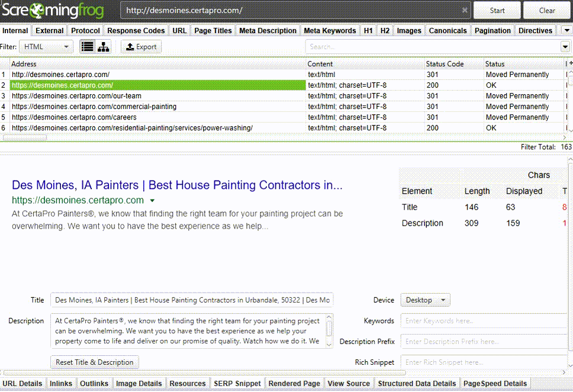Viewport: 573px width, 392px height.
Task: Open the Image Details bottom tab
Action: click(139, 383)
